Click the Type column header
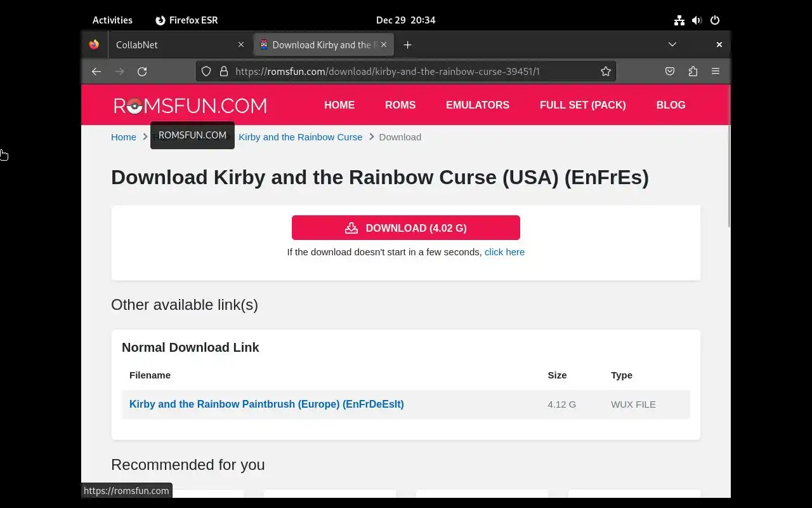Viewport: 812px width, 508px height. tap(622, 375)
